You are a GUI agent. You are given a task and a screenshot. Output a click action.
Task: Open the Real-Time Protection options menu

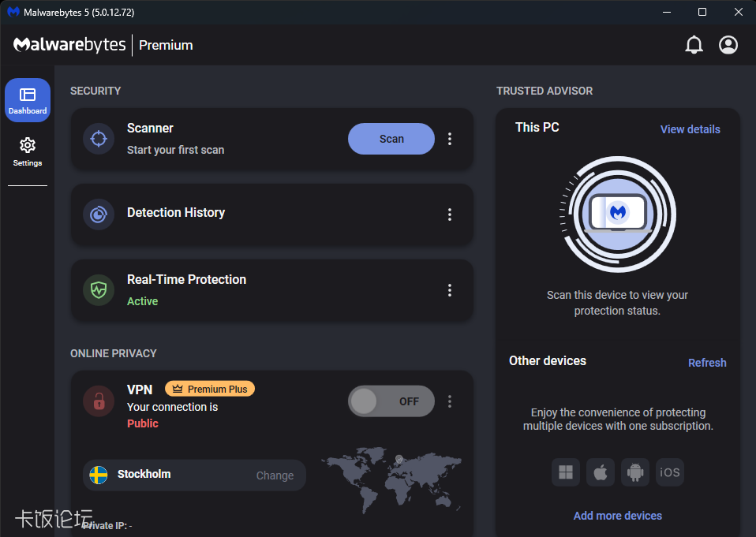[x=450, y=290]
